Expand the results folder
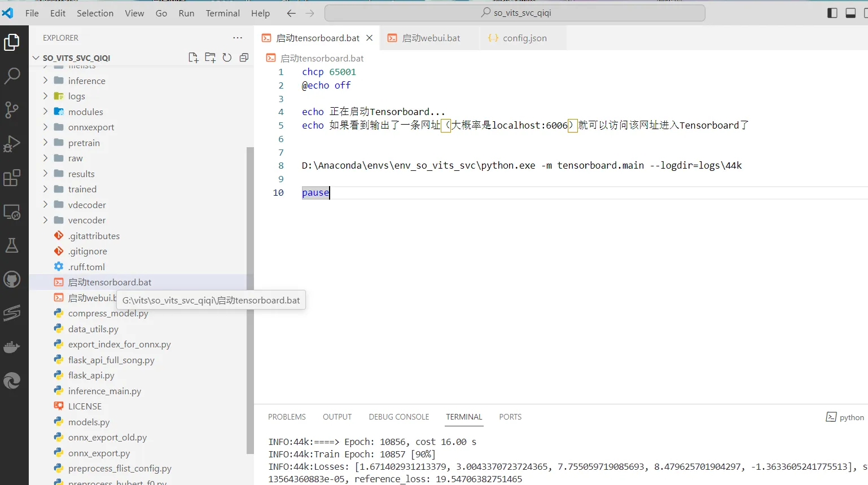This screenshot has height=485, width=868. pyautogui.click(x=45, y=174)
